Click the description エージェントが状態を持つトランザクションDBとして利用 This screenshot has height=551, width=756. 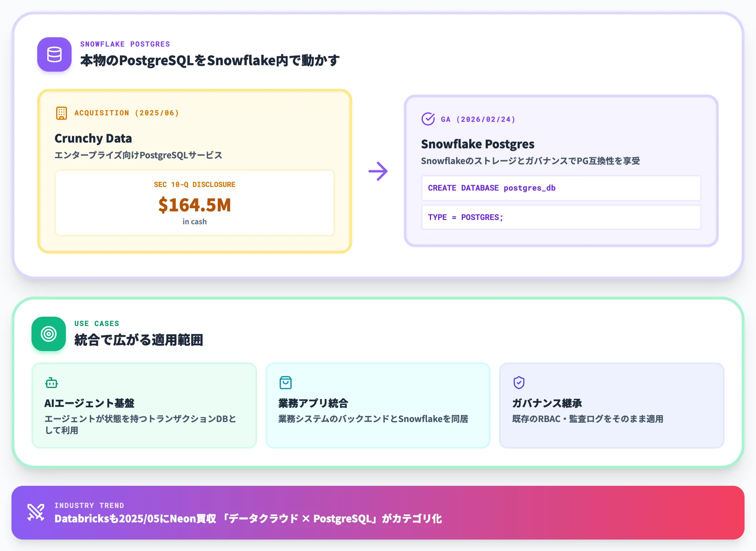click(x=140, y=425)
